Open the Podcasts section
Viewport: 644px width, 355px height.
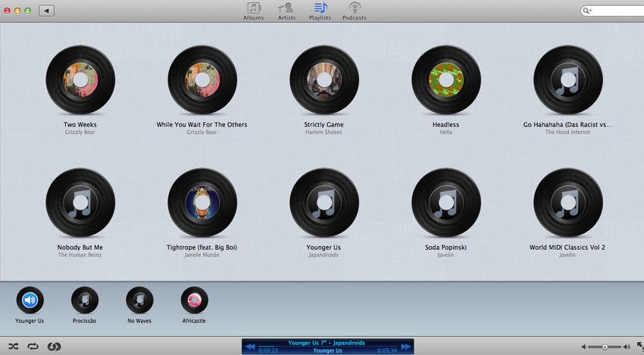[x=354, y=11]
